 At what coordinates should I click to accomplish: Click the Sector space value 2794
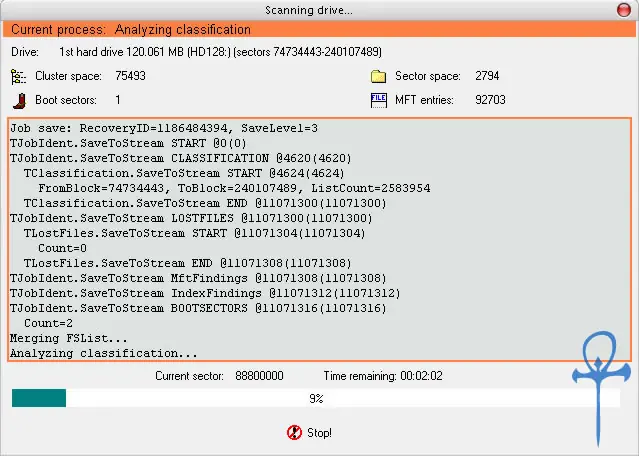[x=487, y=76]
